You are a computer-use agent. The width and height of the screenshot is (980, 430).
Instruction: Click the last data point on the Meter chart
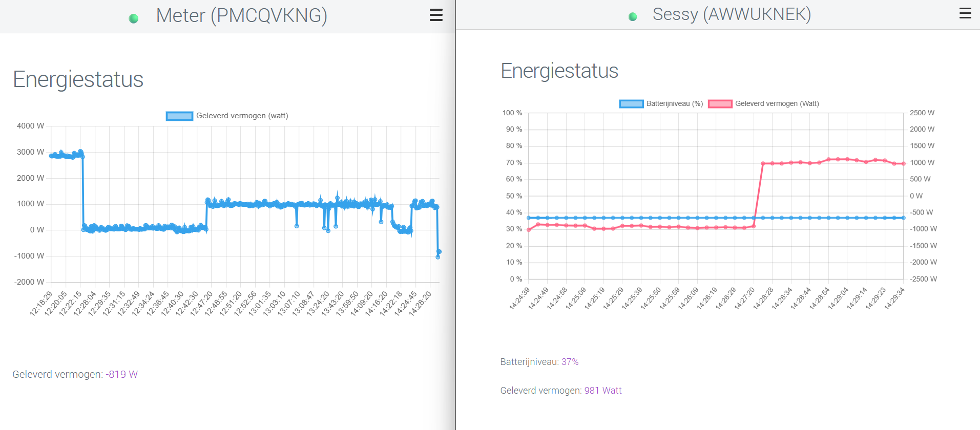[x=439, y=252]
